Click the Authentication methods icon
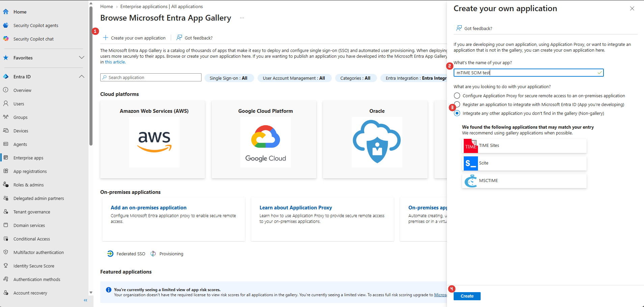 [x=6, y=279]
